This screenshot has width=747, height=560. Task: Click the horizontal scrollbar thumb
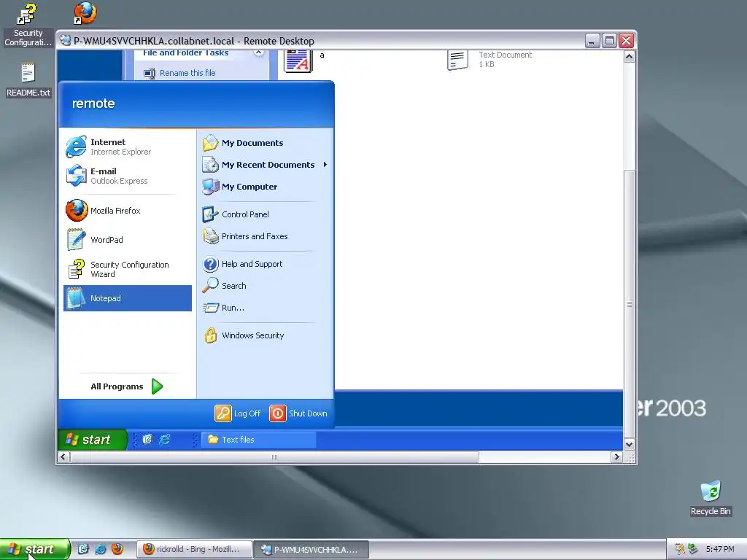pyautogui.click(x=274, y=457)
